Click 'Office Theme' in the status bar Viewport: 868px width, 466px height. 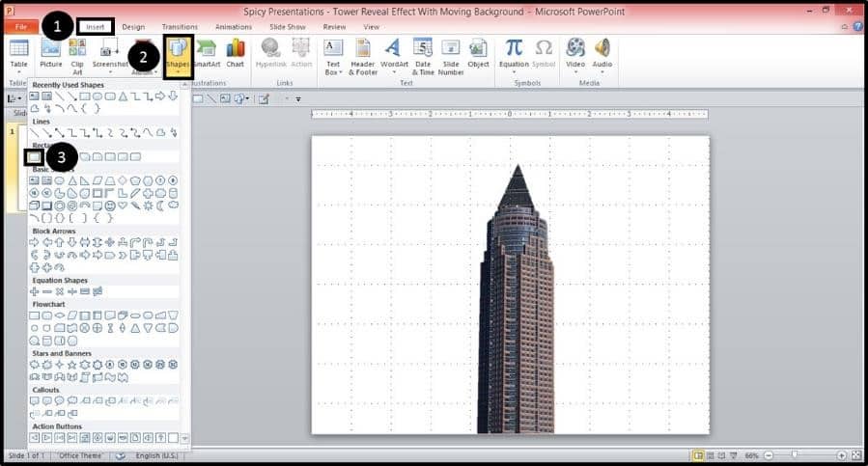(x=80, y=455)
